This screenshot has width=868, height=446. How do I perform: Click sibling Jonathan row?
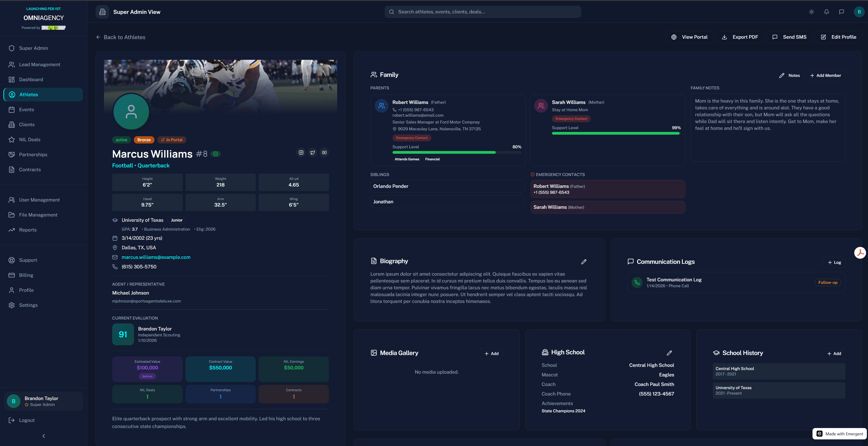coord(448,202)
